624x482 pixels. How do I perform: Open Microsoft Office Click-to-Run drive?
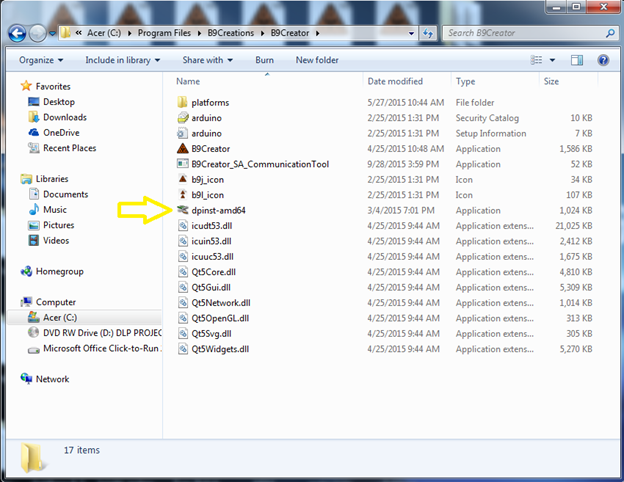pos(101,348)
